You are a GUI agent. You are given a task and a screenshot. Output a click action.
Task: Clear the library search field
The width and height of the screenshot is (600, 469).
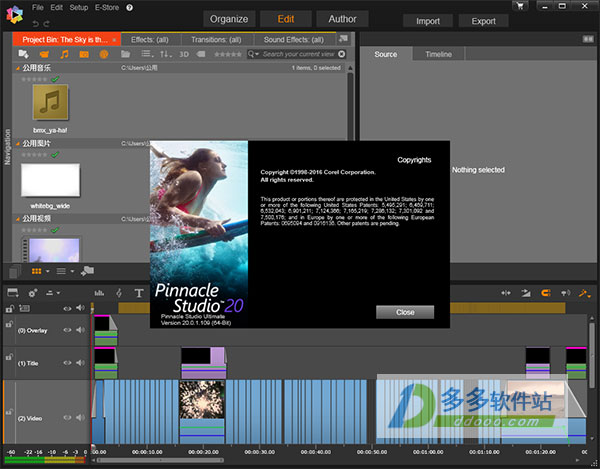pyautogui.click(x=342, y=54)
